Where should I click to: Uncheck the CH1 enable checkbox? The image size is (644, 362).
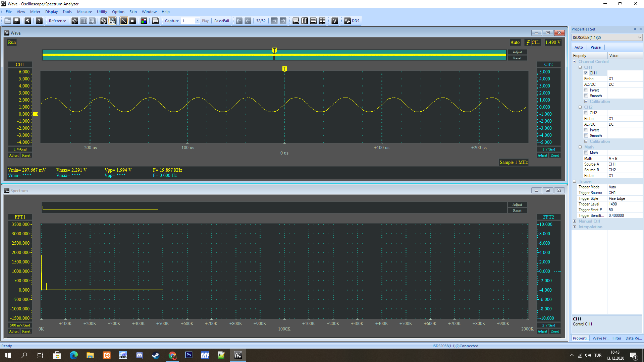(586, 73)
